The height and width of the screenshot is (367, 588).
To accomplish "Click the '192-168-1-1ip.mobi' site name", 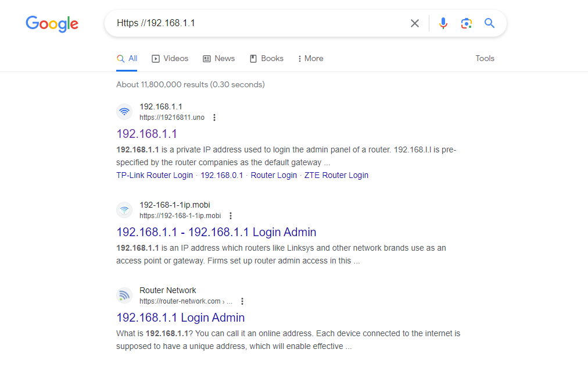I will coord(175,205).
